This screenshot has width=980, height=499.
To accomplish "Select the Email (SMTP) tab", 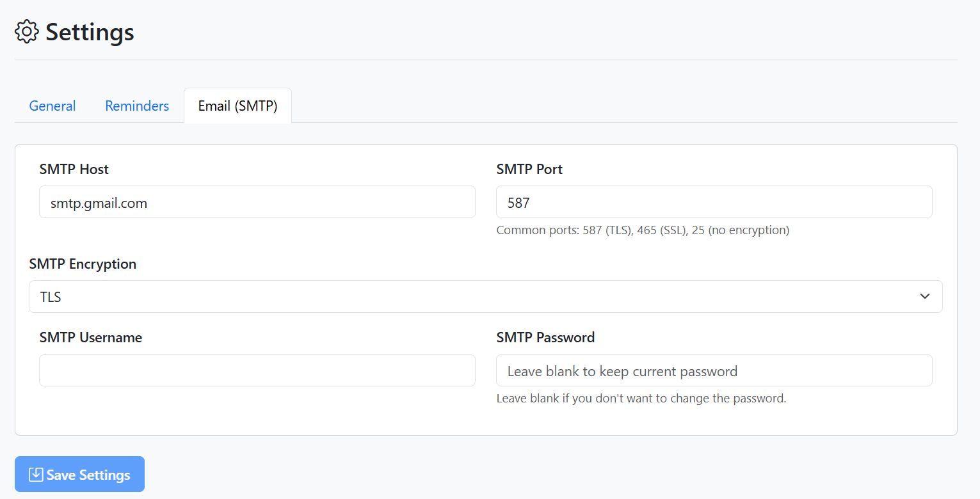I will tap(237, 106).
